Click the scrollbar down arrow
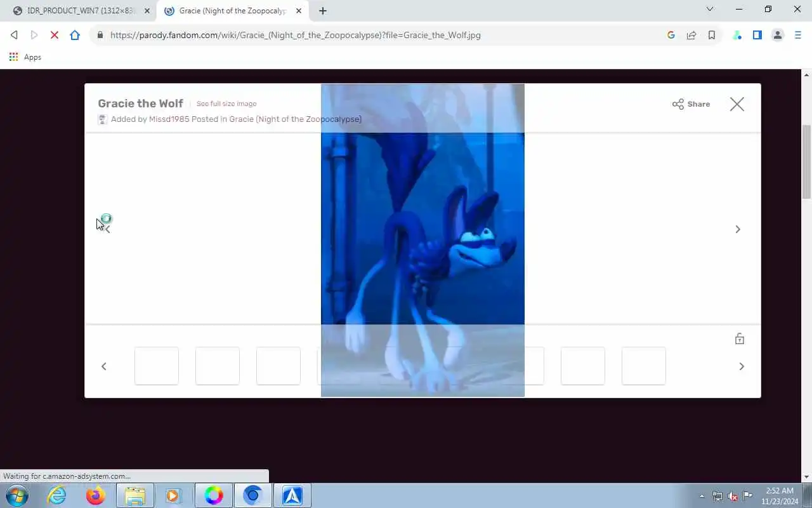Image resolution: width=812 pixels, height=508 pixels. tap(807, 477)
